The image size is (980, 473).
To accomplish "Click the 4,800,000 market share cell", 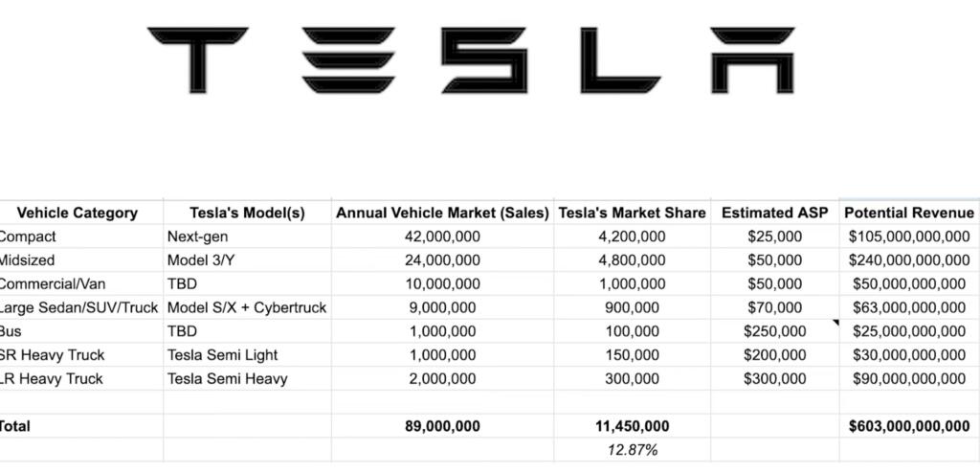I will tap(632, 260).
